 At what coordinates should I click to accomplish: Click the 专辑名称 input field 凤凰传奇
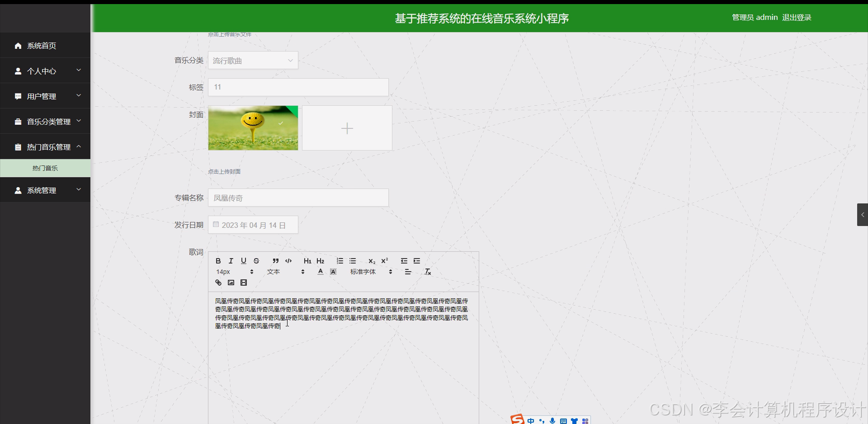(x=298, y=198)
